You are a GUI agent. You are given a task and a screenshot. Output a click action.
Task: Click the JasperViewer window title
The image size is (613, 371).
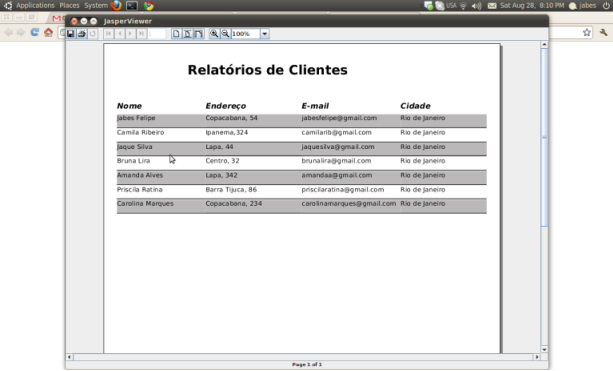click(x=128, y=21)
